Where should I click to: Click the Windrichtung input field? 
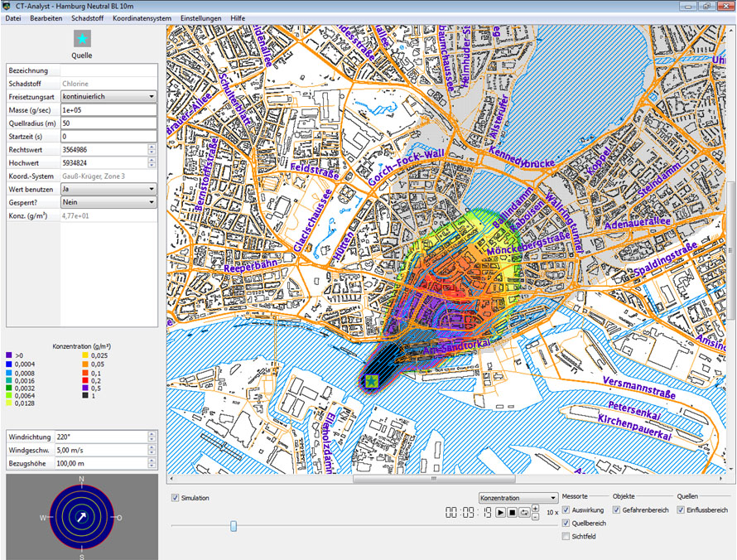[99, 437]
